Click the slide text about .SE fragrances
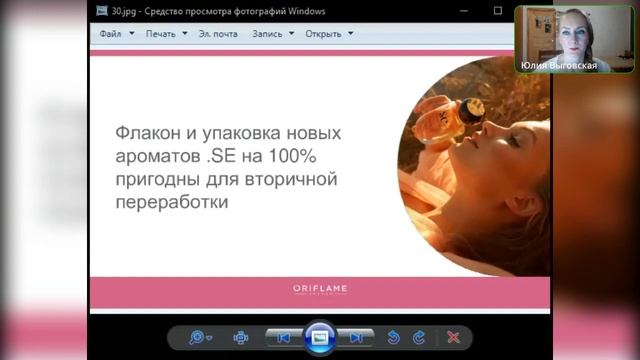 click(x=228, y=167)
